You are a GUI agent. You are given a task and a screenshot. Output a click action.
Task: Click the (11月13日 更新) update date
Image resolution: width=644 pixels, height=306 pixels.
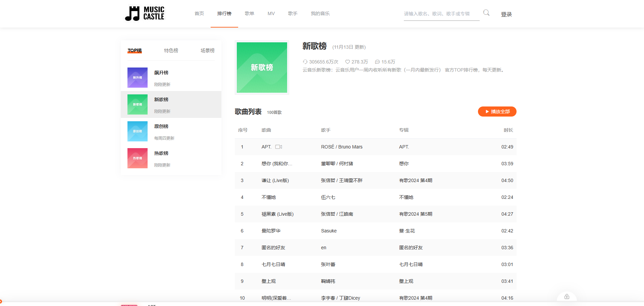coord(349,47)
